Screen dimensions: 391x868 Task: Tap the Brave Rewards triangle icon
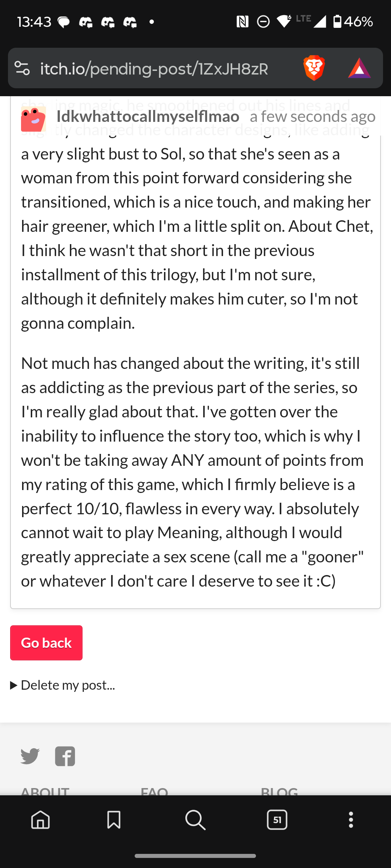(x=359, y=68)
